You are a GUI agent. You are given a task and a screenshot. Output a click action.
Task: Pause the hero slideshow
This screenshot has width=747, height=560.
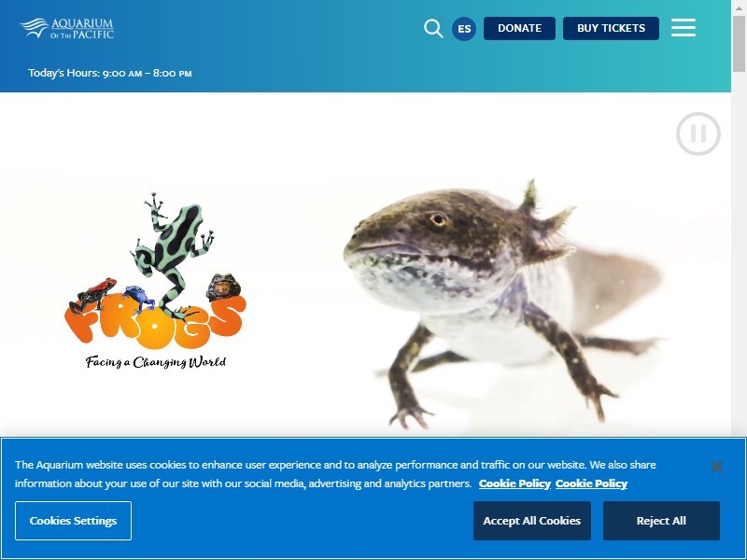pos(698,133)
